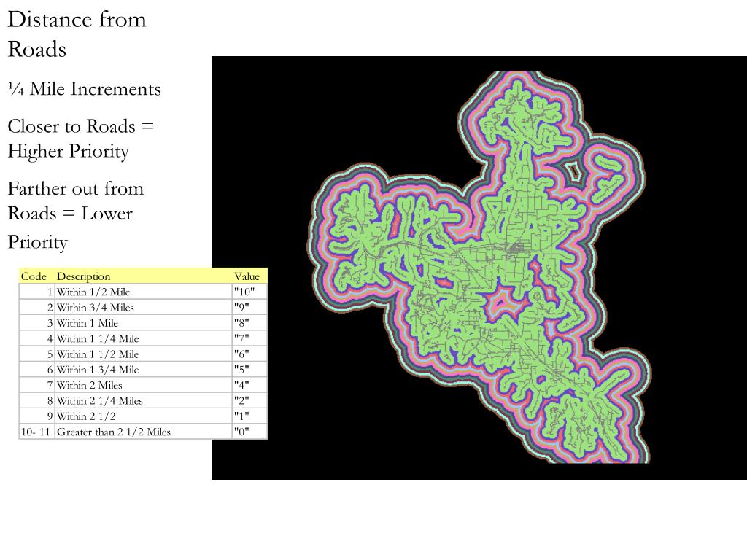Select the 'Within 1 Mile' cell
747x560 pixels.
tap(144, 323)
